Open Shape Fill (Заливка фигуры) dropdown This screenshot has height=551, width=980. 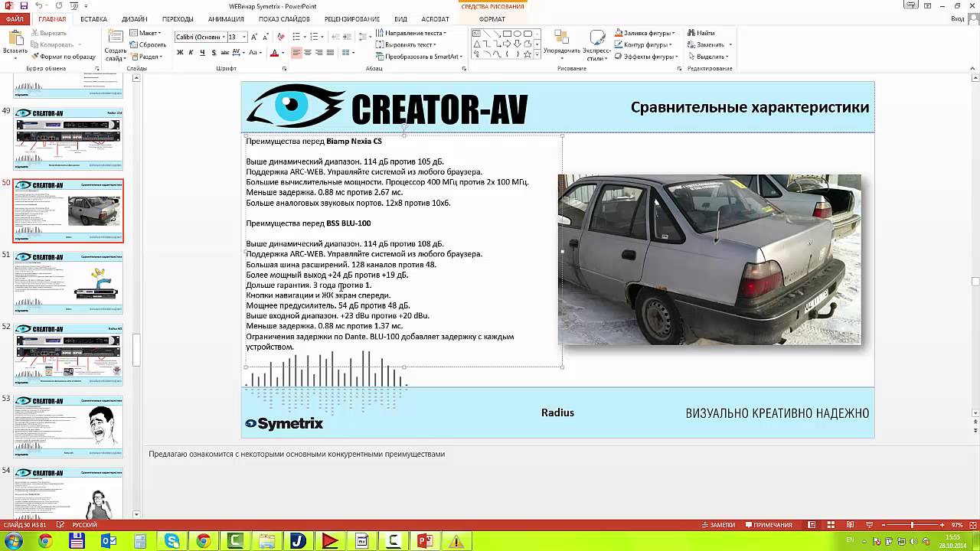(x=644, y=34)
